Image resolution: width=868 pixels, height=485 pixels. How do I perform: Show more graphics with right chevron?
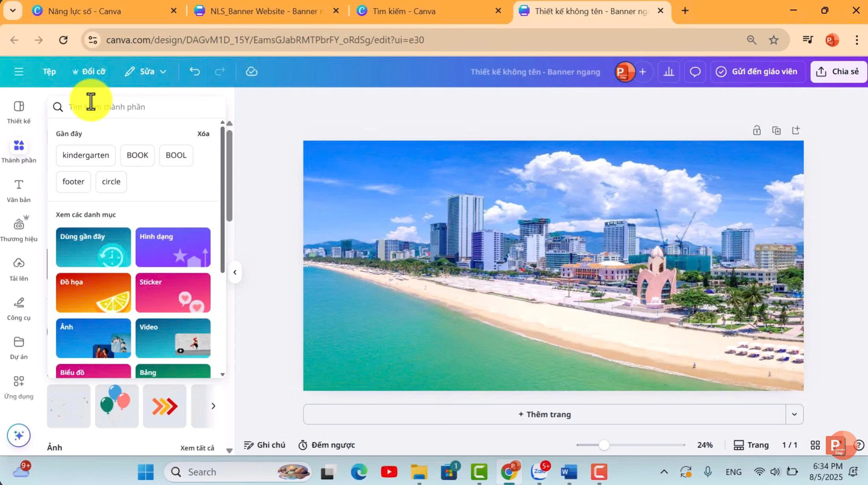(x=213, y=406)
